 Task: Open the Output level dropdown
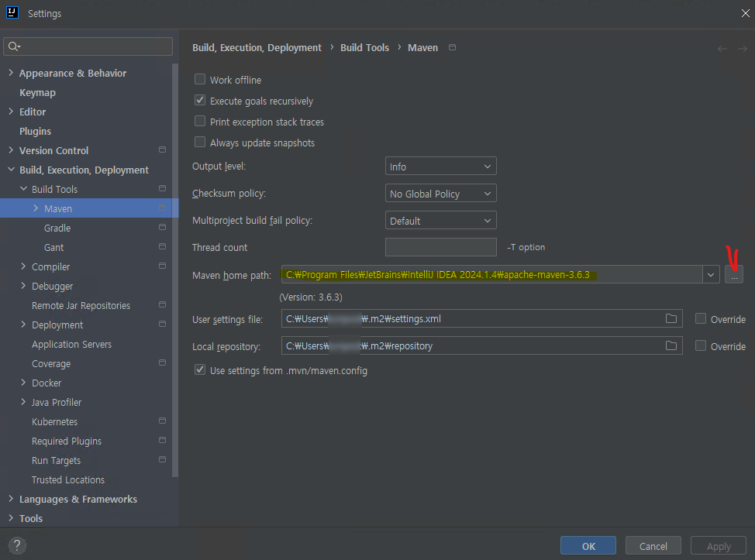pyautogui.click(x=440, y=166)
